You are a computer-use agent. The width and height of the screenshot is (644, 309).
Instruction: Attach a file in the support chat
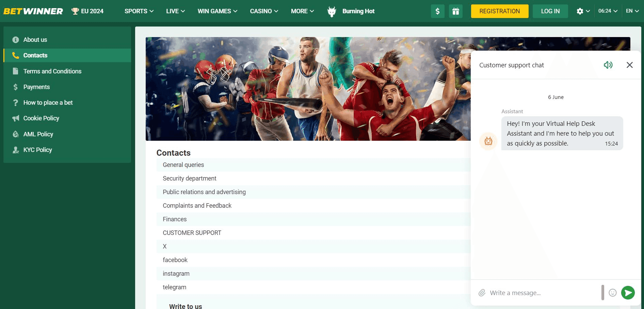click(x=482, y=293)
